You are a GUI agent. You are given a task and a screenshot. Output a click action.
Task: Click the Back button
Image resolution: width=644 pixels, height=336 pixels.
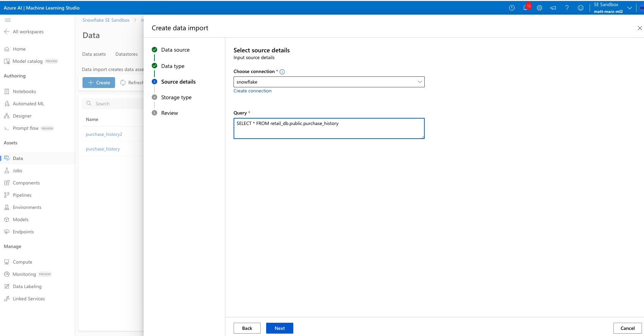[247, 328]
